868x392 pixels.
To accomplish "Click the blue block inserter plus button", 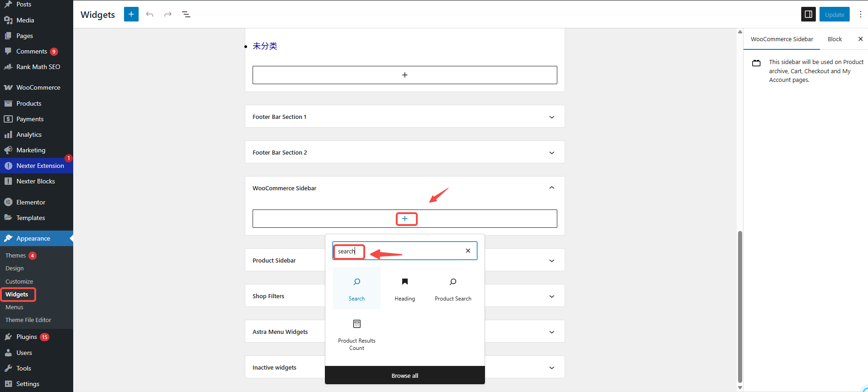I will (131, 14).
